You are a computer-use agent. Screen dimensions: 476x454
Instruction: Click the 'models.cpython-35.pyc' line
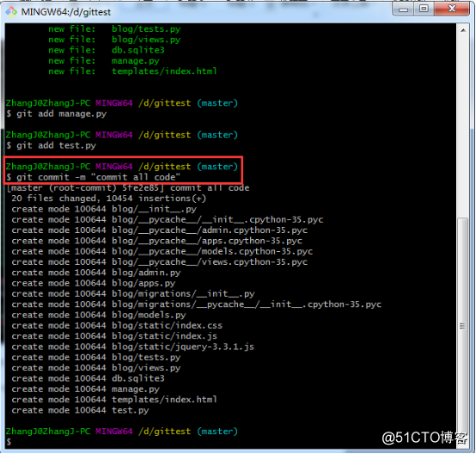[x=162, y=252]
